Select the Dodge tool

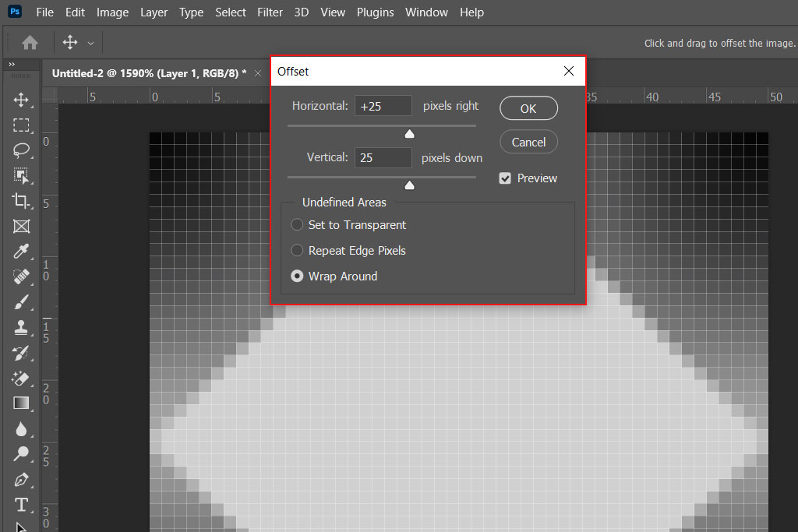[x=21, y=453]
